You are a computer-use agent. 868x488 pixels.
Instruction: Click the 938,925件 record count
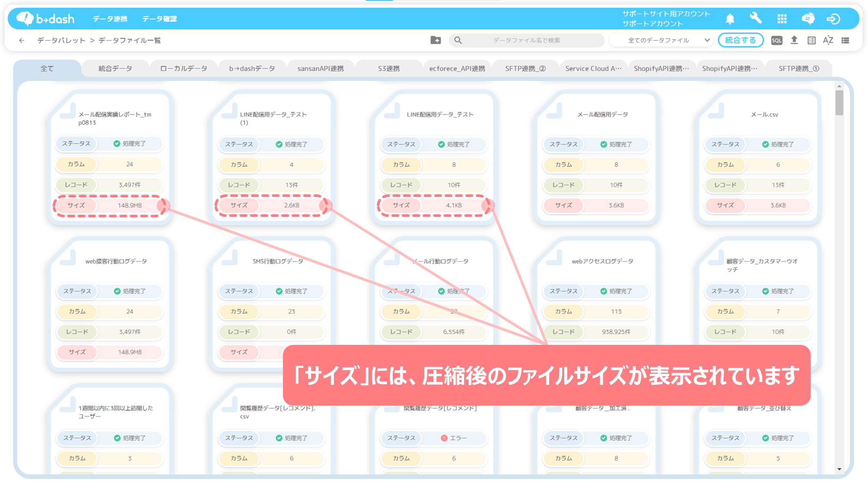616,332
